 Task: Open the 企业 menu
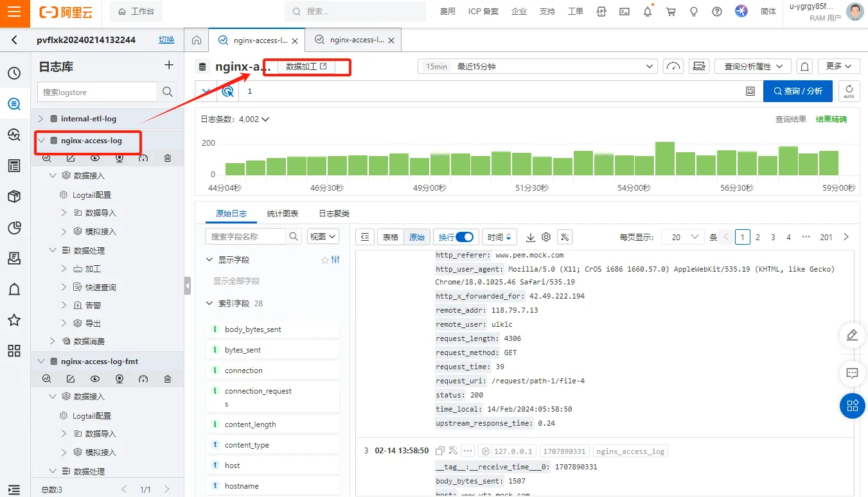(x=518, y=12)
